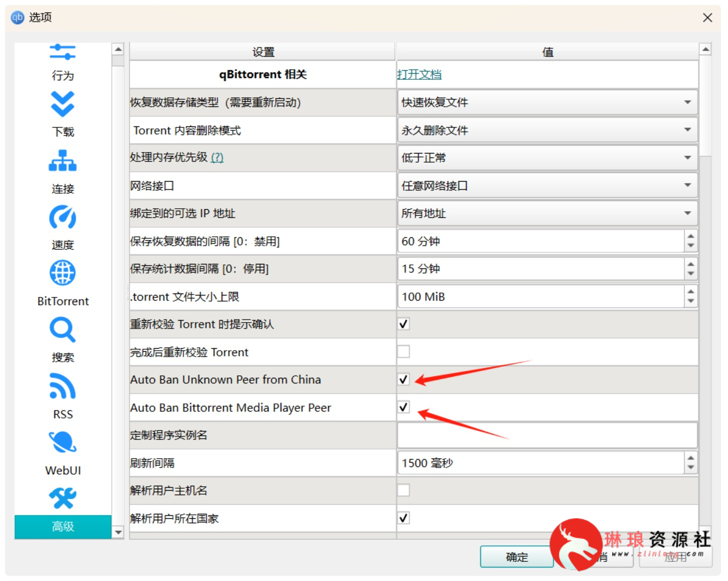
Task: Click the 1500 毫秒 value field
Action: (541, 463)
